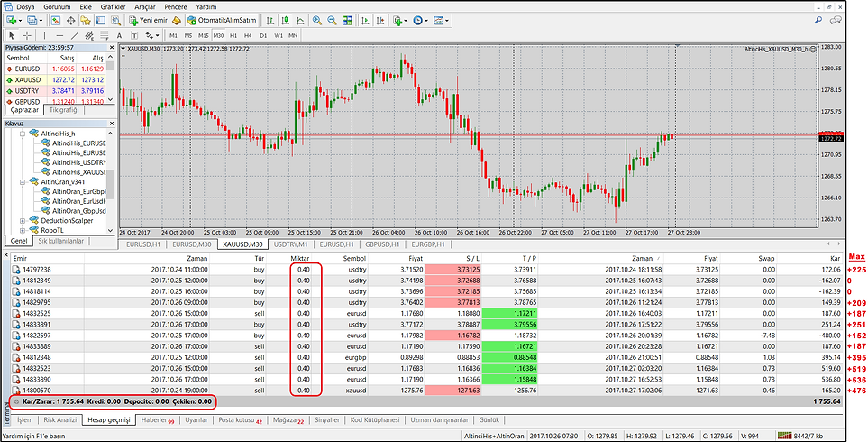The height and width of the screenshot is (442, 868).
Task: Switch chart timeframe to M1
Action: (x=174, y=35)
